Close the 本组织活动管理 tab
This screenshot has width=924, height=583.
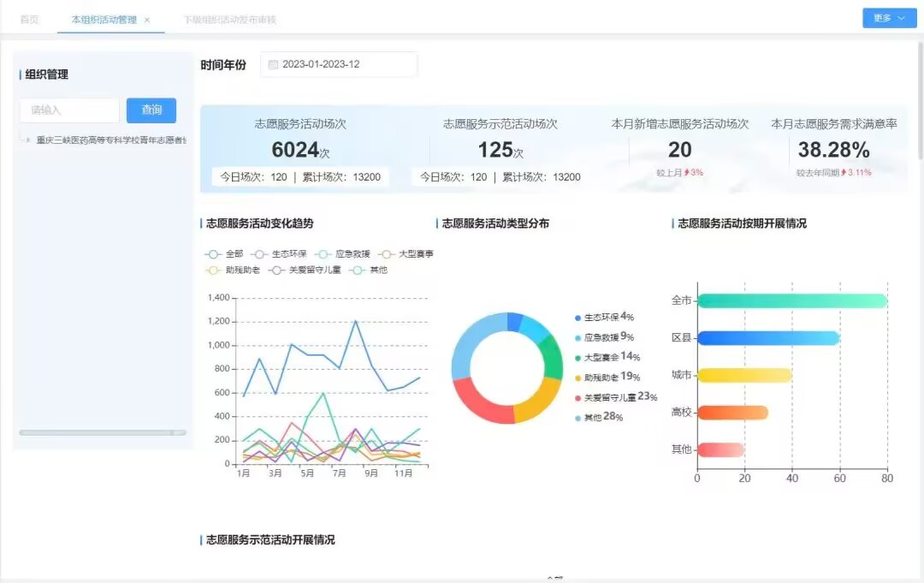pos(147,20)
